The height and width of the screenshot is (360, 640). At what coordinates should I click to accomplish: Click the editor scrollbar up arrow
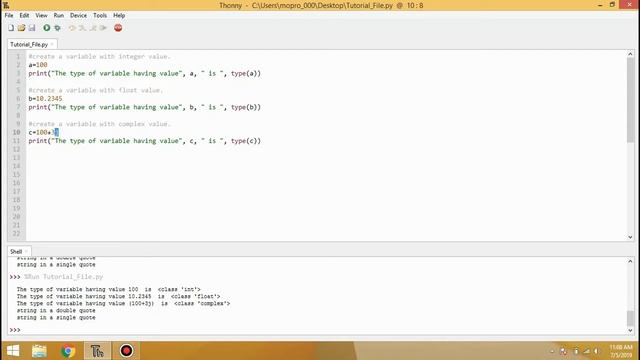tap(630, 54)
